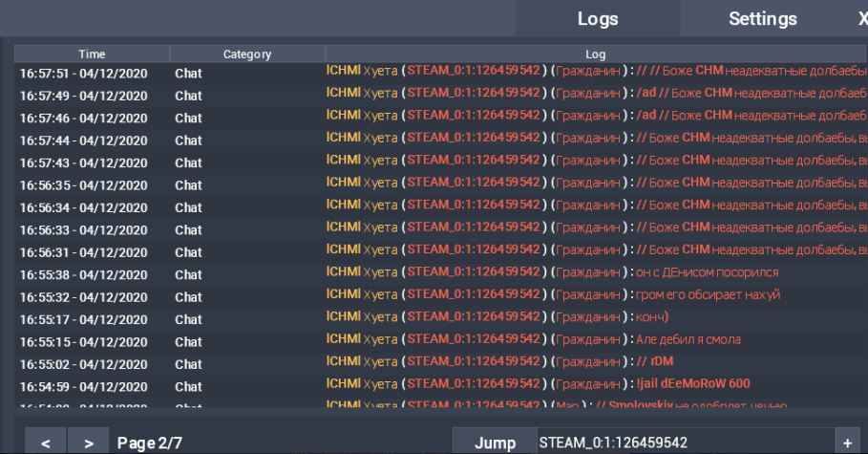Click the Log column header

[x=595, y=54]
